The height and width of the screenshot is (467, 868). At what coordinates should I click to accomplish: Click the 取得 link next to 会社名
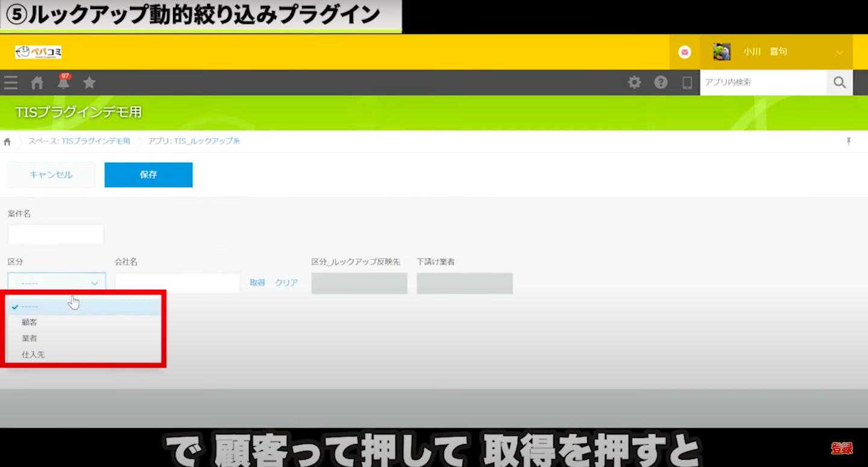tap(257, 282)
